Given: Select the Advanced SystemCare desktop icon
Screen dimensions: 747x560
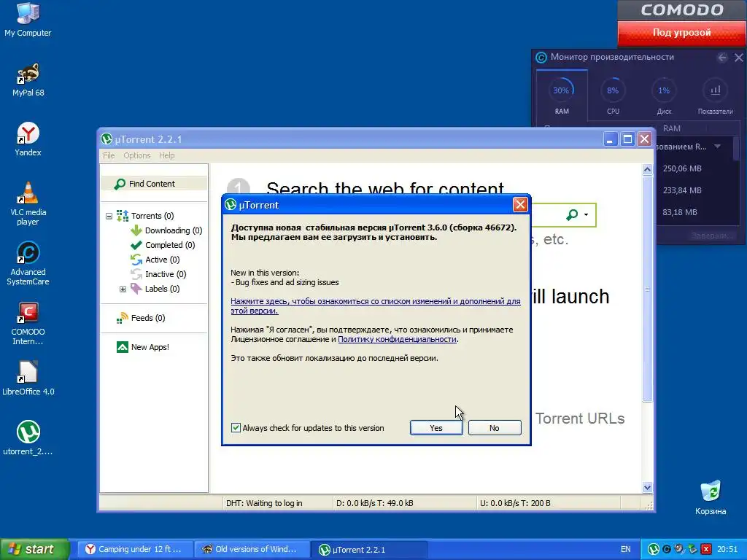Looking at the screenshot, I should [28, 263].
